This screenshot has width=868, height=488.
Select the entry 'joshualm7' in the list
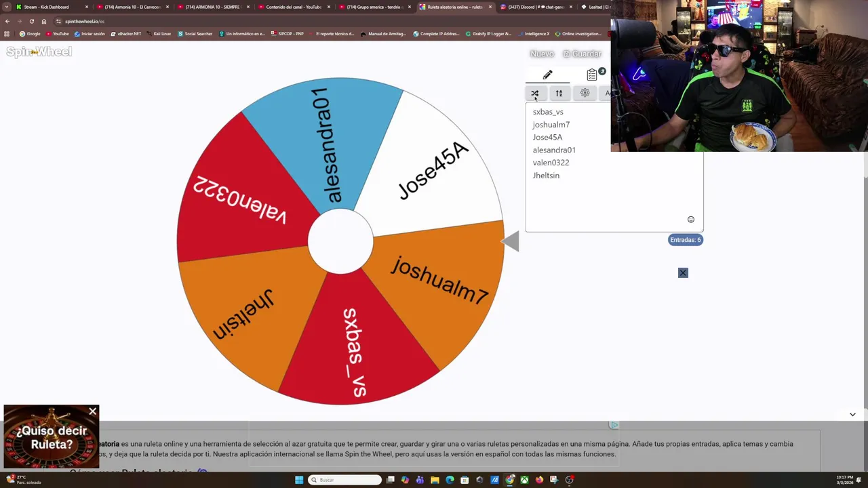tap(551, 125)
